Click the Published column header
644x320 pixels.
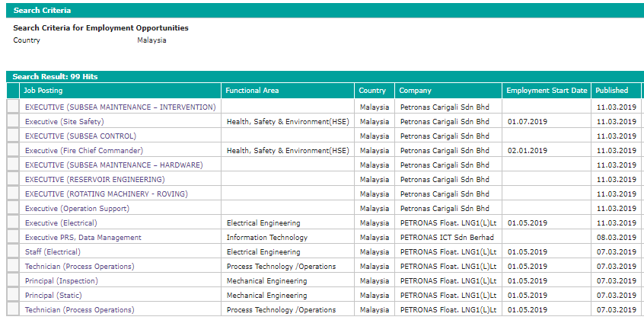pyautogui.click(x=611, y=91)
